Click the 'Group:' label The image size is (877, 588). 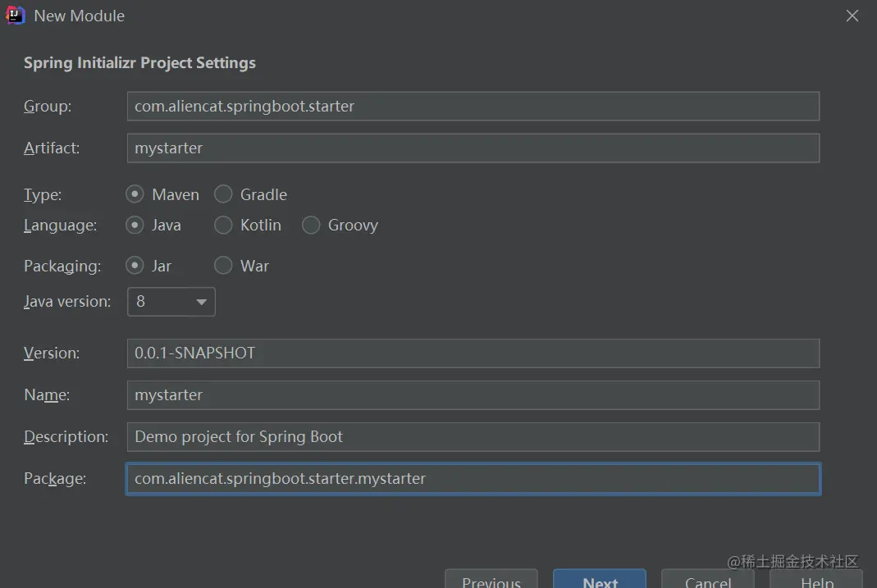pos(48,106)
